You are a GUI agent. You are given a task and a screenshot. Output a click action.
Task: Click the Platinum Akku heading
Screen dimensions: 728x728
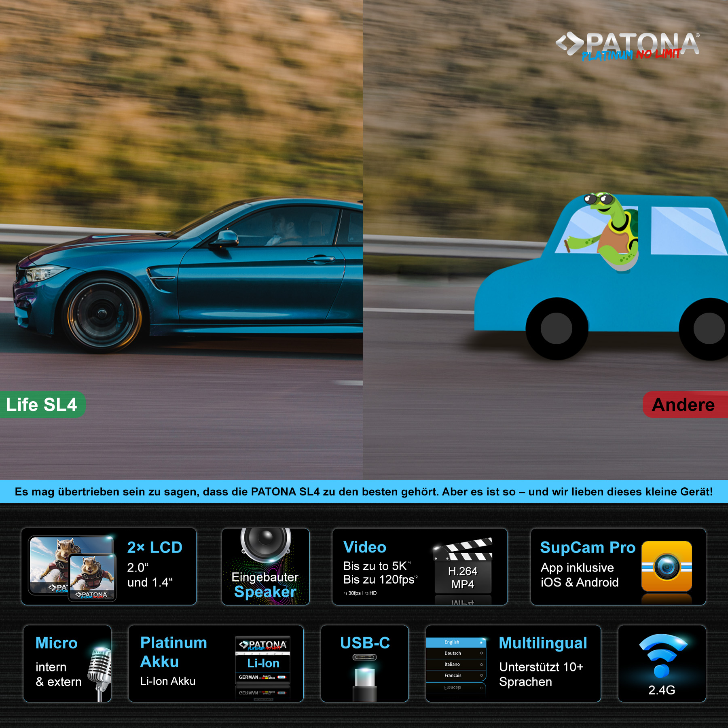pyautogui.click(x=174, y=652)
